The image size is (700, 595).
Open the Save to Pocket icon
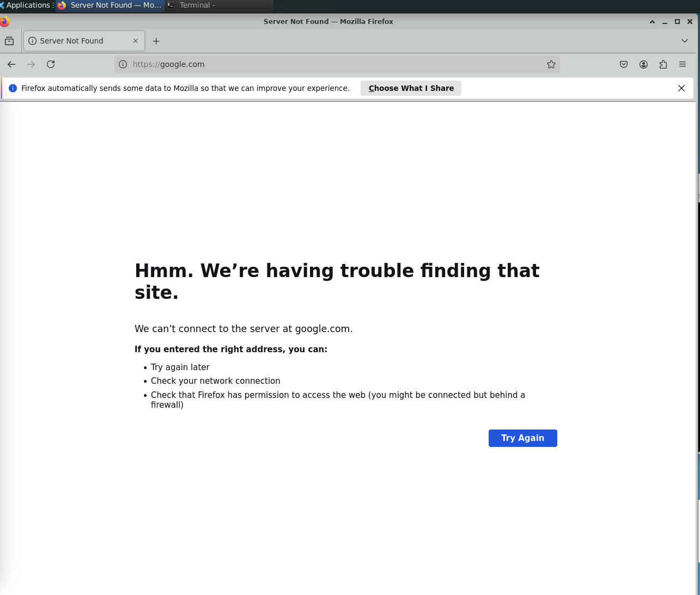(x=624, y=64)
